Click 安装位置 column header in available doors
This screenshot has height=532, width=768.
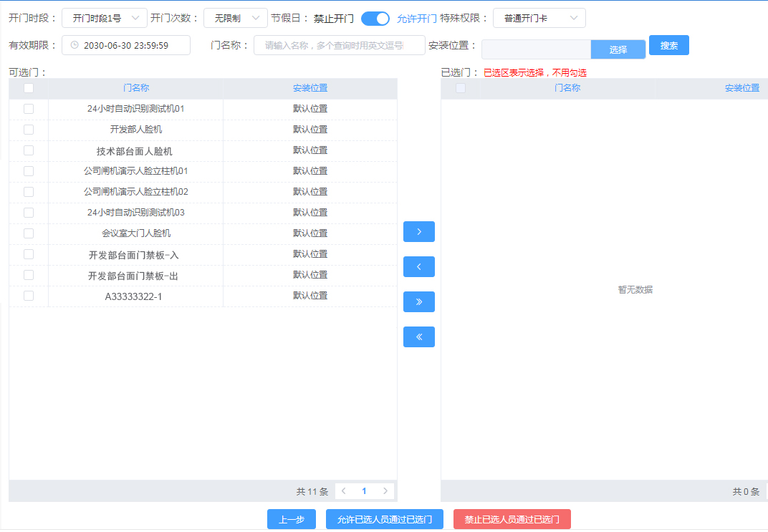[x=310, y=88]
